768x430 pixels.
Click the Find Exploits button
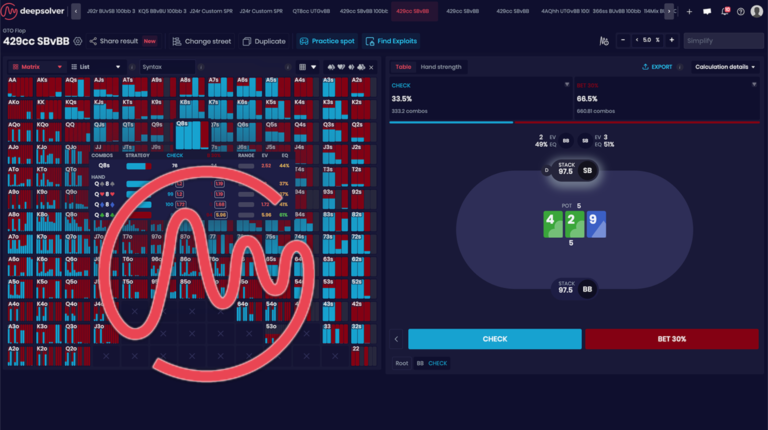(x=391, y=41)
